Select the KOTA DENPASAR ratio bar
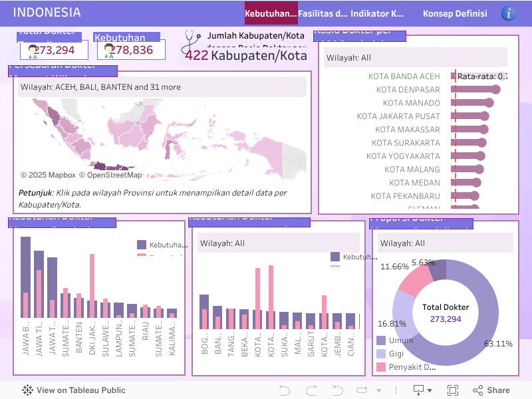532x399 pixels. pyautogui.click(x=475, y=90)
